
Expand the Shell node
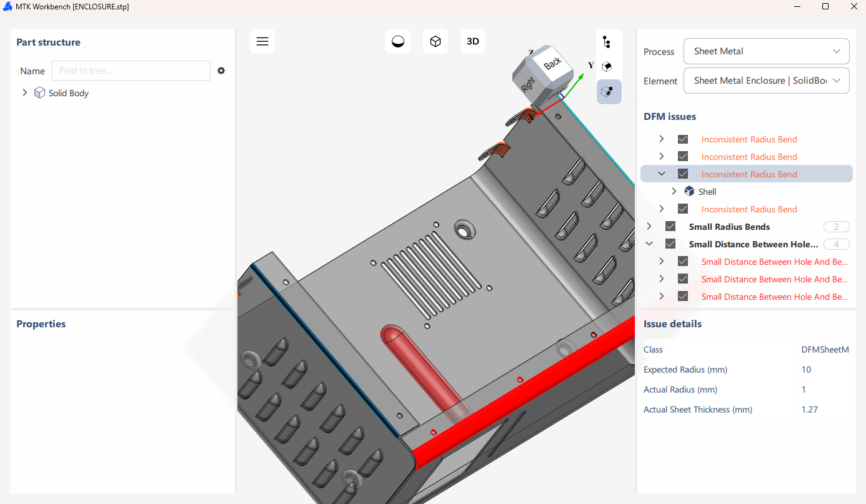[674, 192]
